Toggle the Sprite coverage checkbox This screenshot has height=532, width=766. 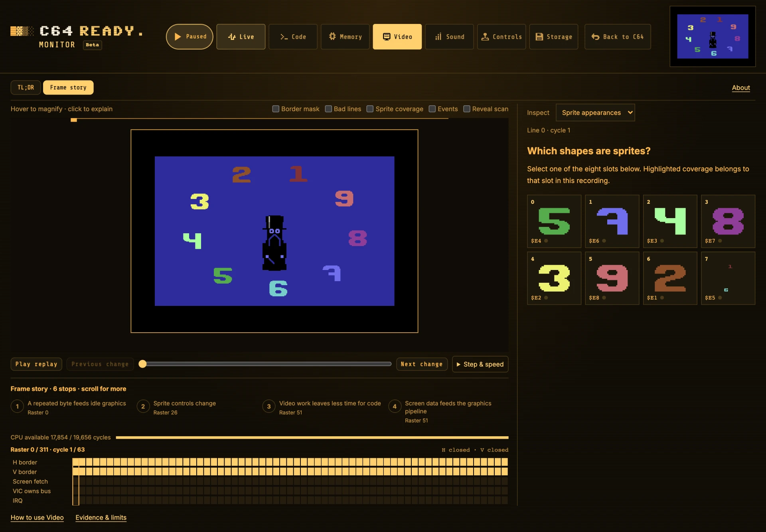370,109
